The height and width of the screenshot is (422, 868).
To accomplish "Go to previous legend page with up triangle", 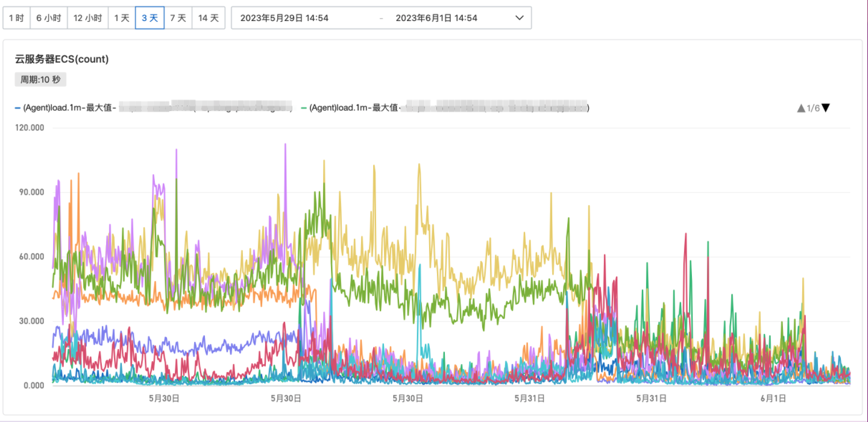I will click(x=800, y=108).
